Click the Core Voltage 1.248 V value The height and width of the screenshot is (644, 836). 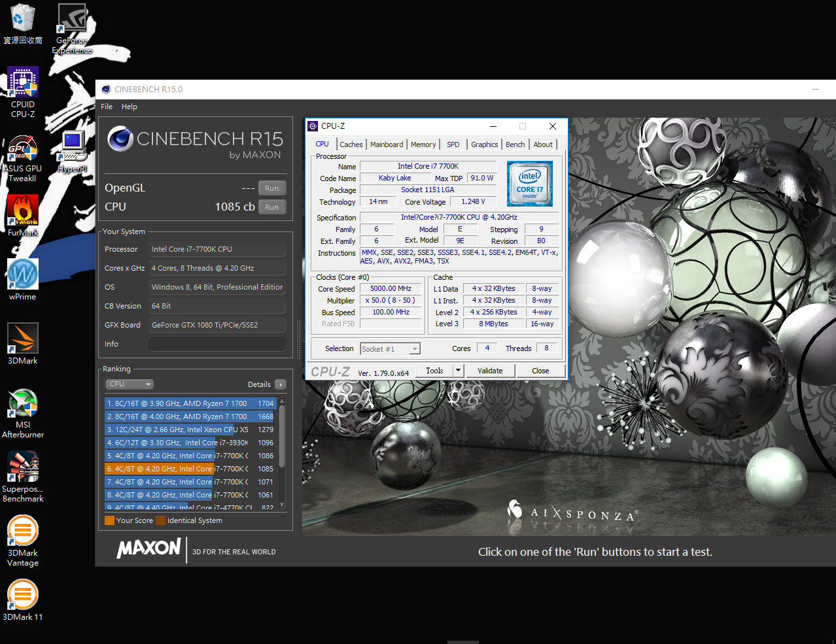[473, 201]
